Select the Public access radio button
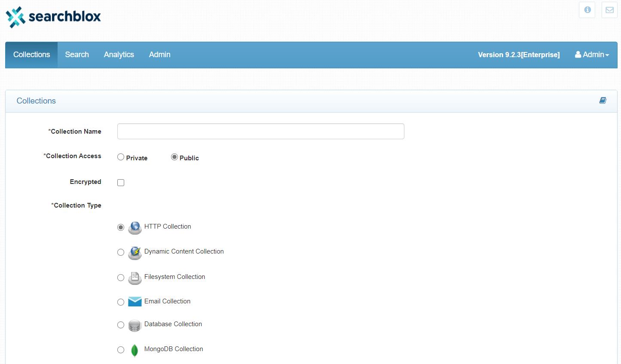 (x=174, y=157)
